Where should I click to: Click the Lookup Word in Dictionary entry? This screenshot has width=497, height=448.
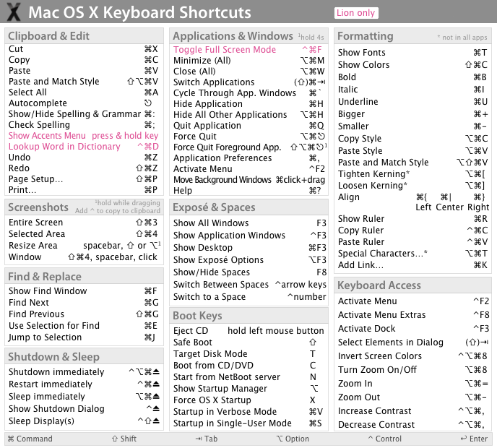click(x=64, y=146)
